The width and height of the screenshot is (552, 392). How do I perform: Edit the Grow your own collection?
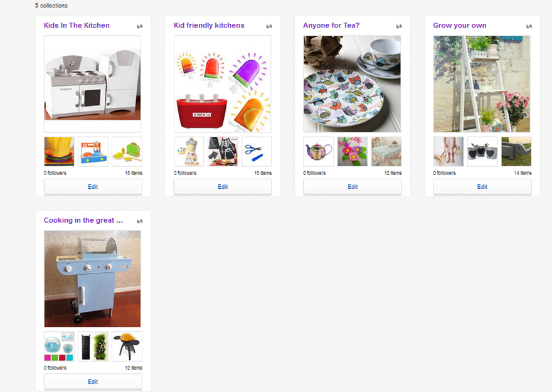(x=482, y=187)
